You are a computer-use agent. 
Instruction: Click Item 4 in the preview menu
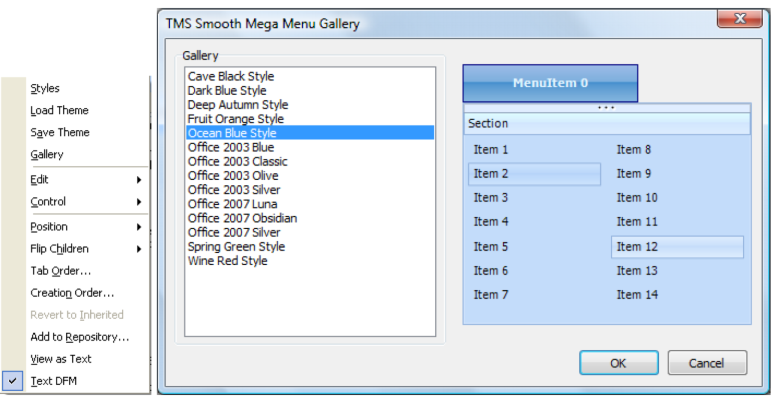pos(491,222)
